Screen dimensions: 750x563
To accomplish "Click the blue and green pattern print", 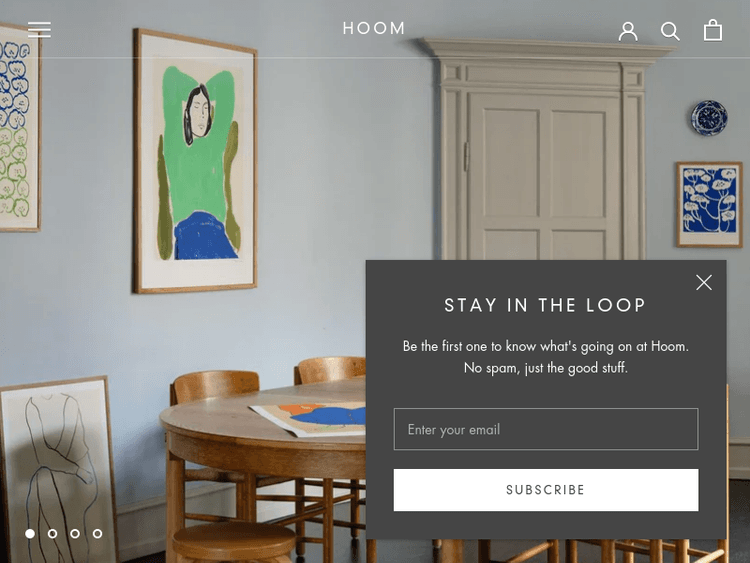I will 19,128.
